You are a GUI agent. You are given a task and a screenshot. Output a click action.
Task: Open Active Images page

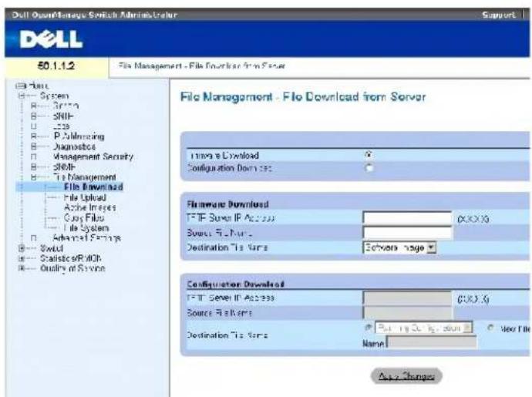90,207
